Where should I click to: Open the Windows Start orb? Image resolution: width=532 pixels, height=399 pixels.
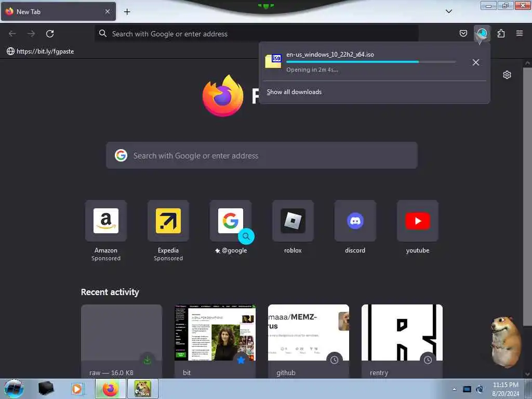coord(14,389)
